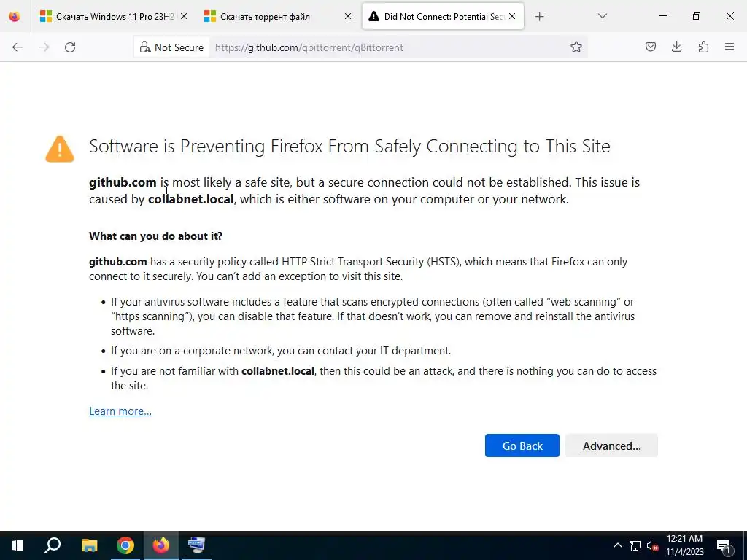
Task: Expand the list all tabs chevron
Action: coord(602,17)
